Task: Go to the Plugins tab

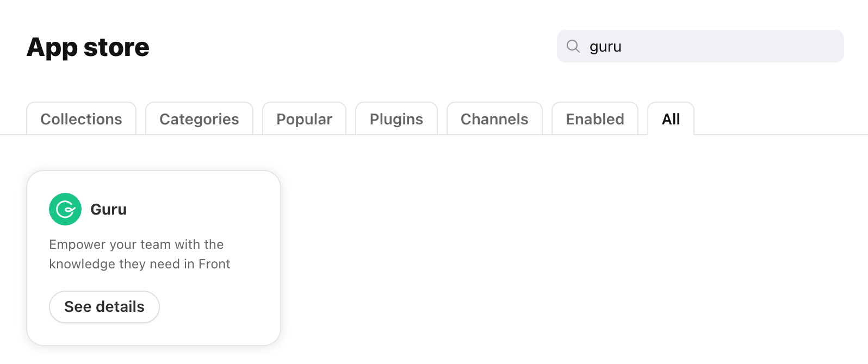Action: (x=396, y=119)
